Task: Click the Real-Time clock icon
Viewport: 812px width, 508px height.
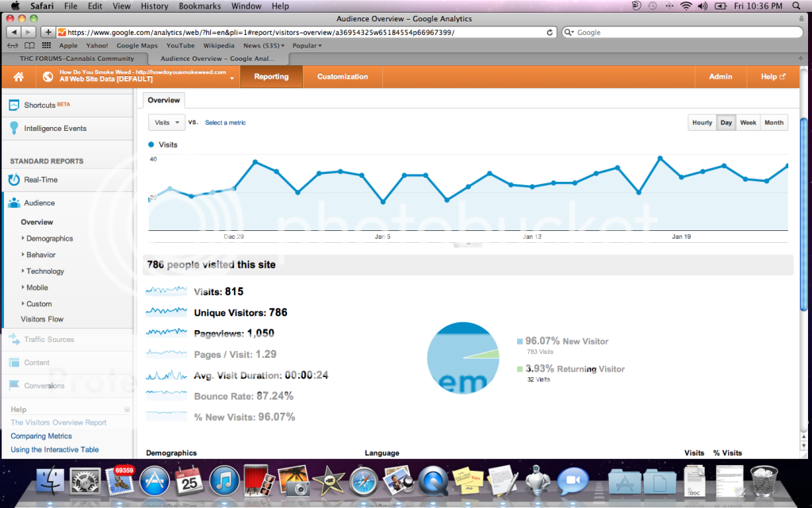Action: tap(14, 180)
